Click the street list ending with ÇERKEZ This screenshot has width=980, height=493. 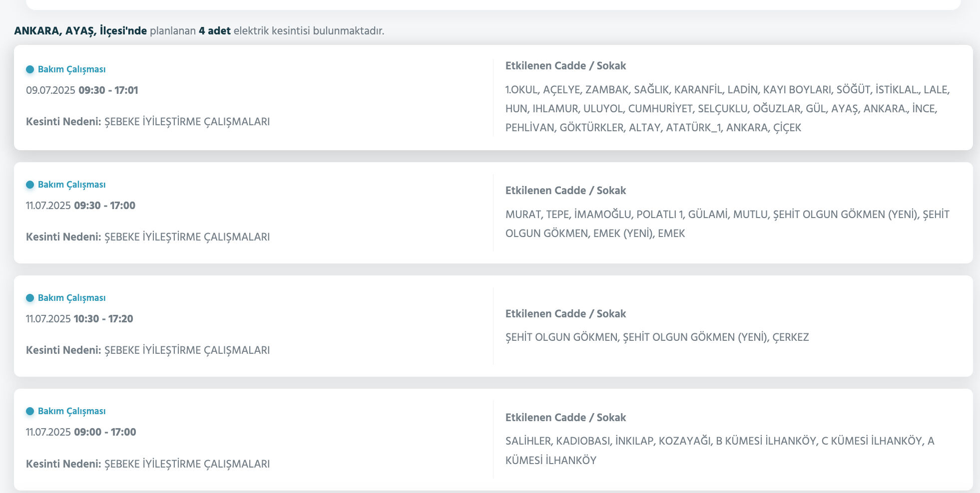(x=657, y=337)
